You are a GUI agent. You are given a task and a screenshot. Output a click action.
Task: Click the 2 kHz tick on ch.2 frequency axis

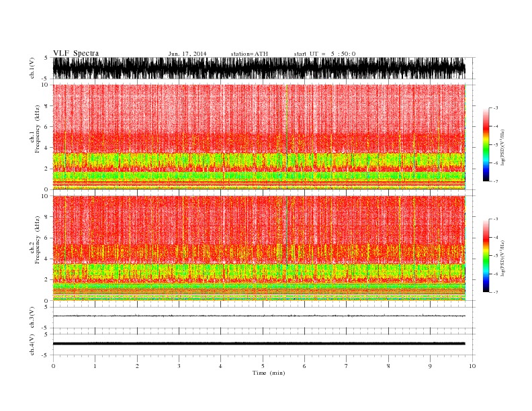tap(46, 280)
